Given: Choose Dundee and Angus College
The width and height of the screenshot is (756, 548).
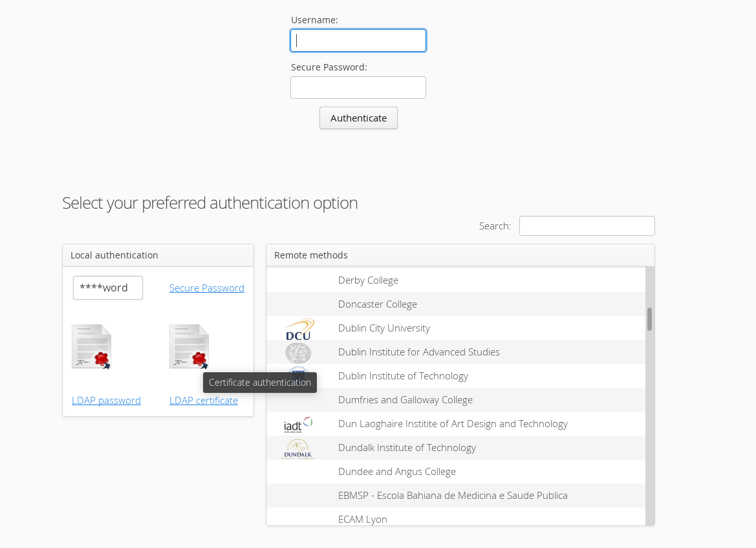Looking at the screenshot, I should (456, 471).
